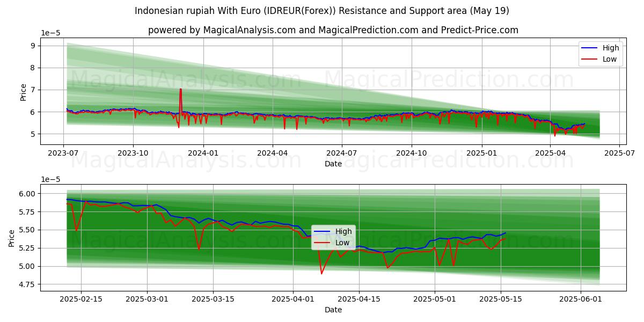Click the bottom chart x-axis label '2025-05-01'

(435, 299)
